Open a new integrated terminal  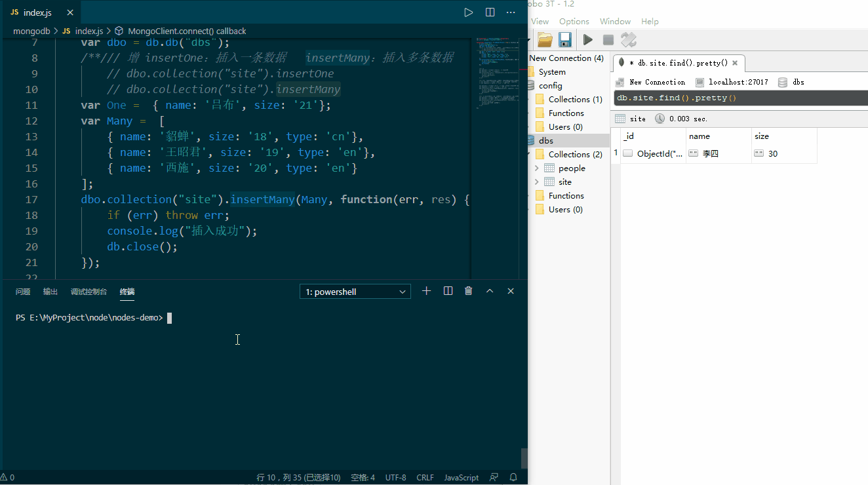pos(426,290)
